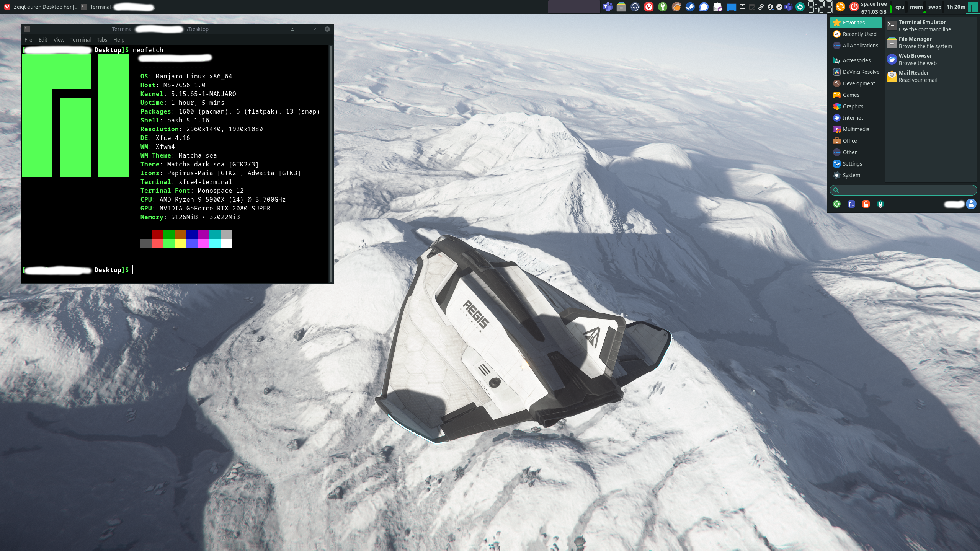Open the orange update notifier icon
980x551 pixels.
point(840,7)
